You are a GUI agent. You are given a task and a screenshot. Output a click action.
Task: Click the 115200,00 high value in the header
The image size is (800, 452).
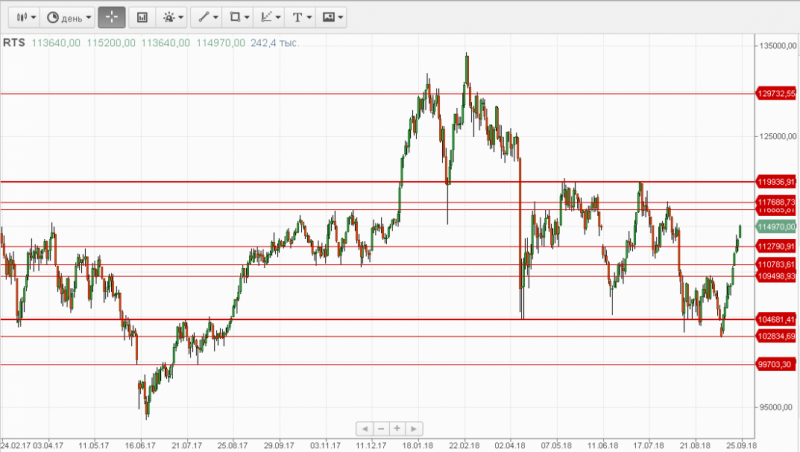(x=111, y=43)
